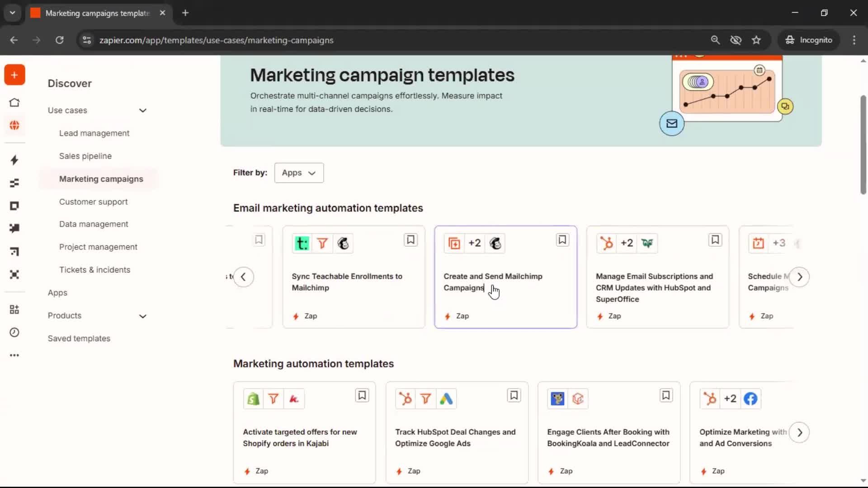This screenshot has height=488, width=868.
Task: Reload the page with the refresh icon
Action: pos(59,40)
